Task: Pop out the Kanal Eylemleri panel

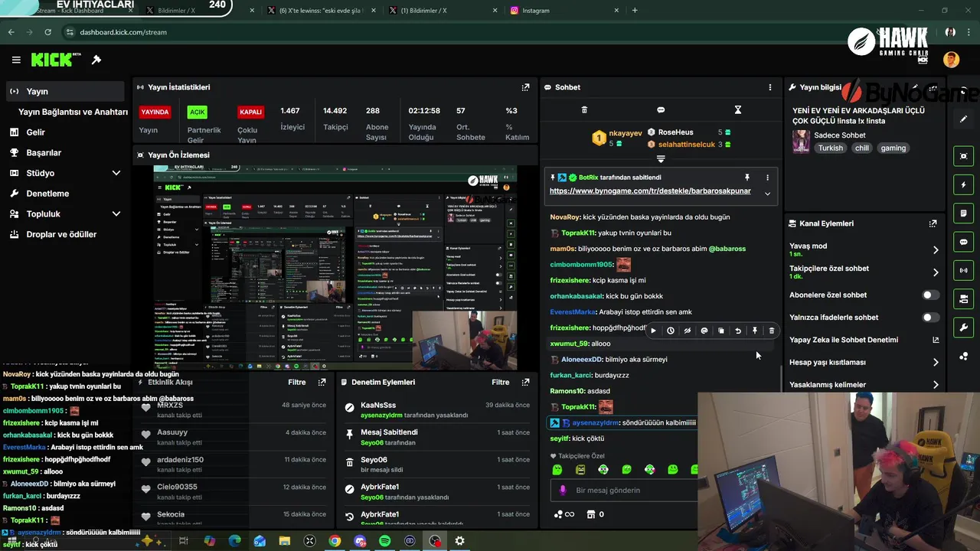Action: (x=933, y=223)
